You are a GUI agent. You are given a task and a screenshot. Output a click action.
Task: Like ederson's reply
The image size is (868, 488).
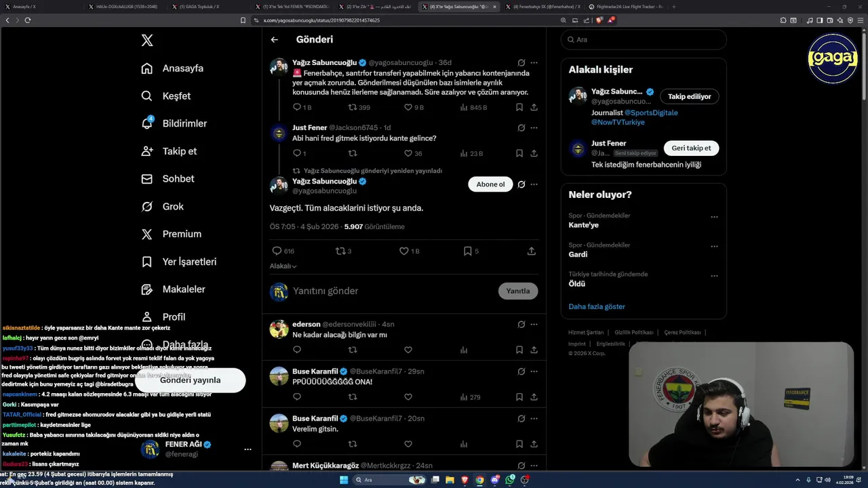point(408,350)
